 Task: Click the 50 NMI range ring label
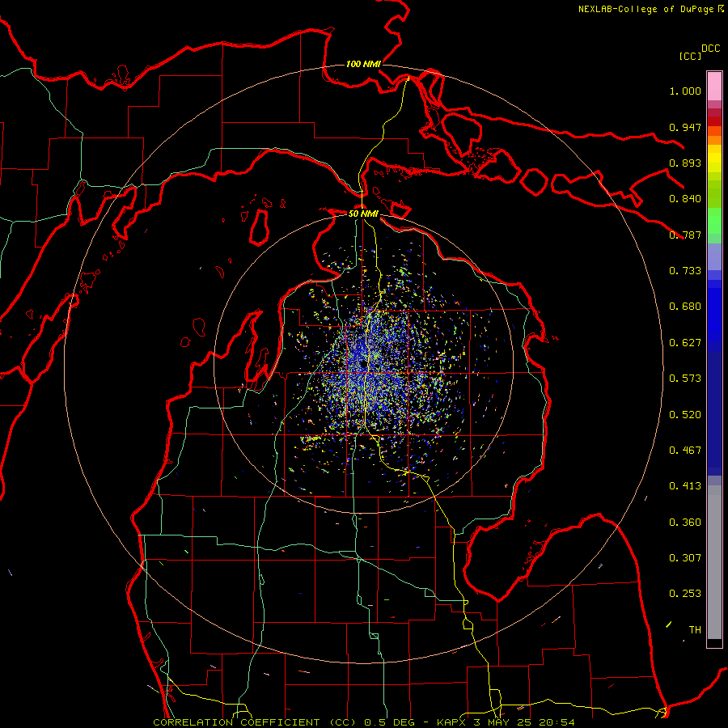[363, 214]
